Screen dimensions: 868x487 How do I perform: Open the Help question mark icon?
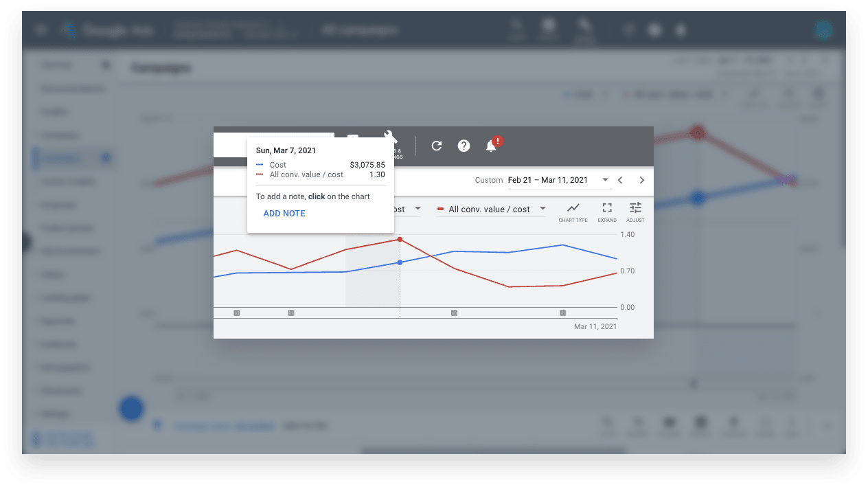click(464, 146)
